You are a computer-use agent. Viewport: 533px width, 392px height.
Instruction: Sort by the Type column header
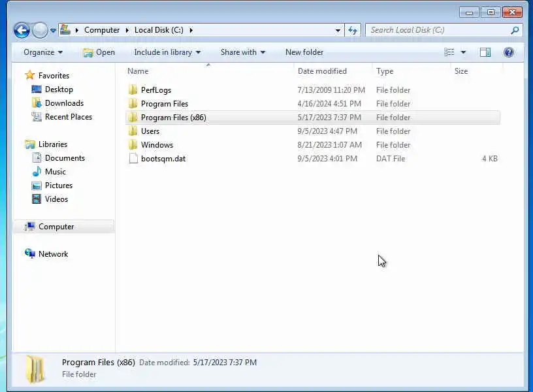point(411,71)
